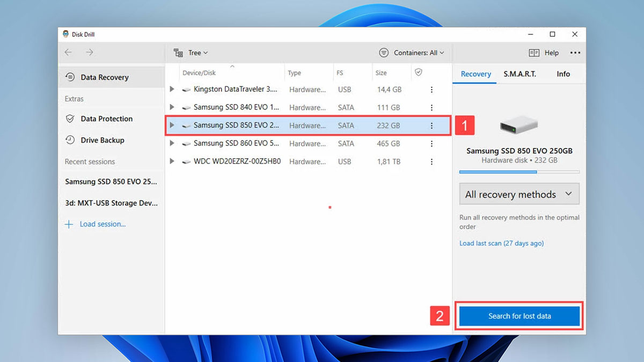644x362 pixels.
Task: Open the options menu for Kingston DataTraveler row
Action: (431, 90)
